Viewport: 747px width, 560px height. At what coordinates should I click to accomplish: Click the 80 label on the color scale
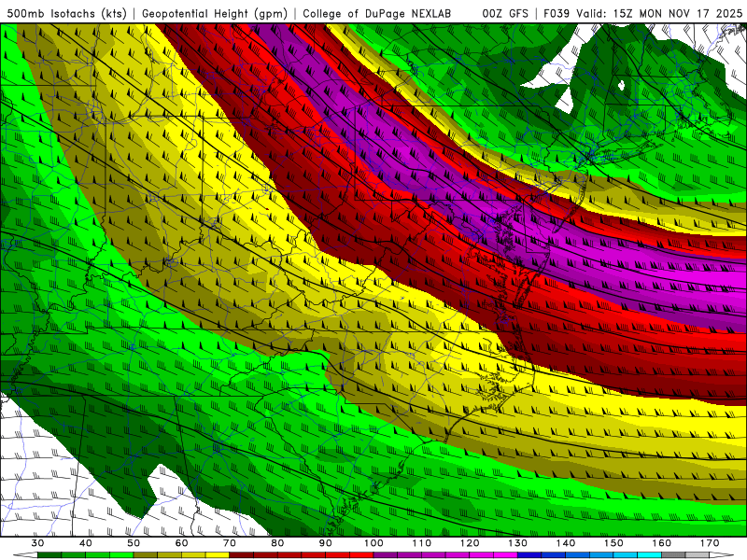coord(277,543)
